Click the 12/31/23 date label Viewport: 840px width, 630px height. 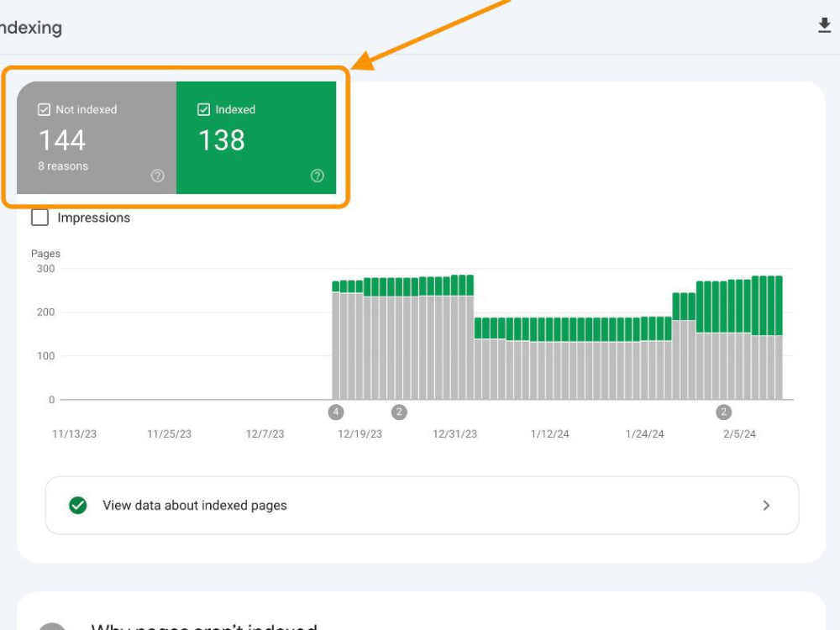pyautogui.click(x=454, y=434)
